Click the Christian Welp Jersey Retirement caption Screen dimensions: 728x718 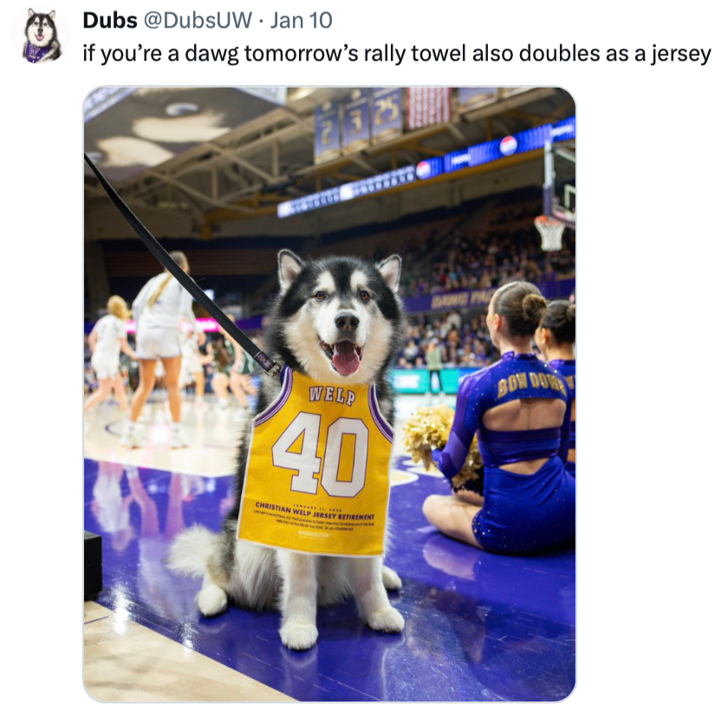(x=315, y=511)
